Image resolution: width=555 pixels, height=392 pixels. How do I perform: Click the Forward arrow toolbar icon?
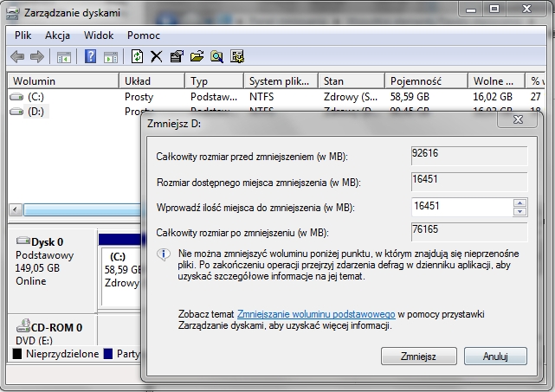(37, 57)
